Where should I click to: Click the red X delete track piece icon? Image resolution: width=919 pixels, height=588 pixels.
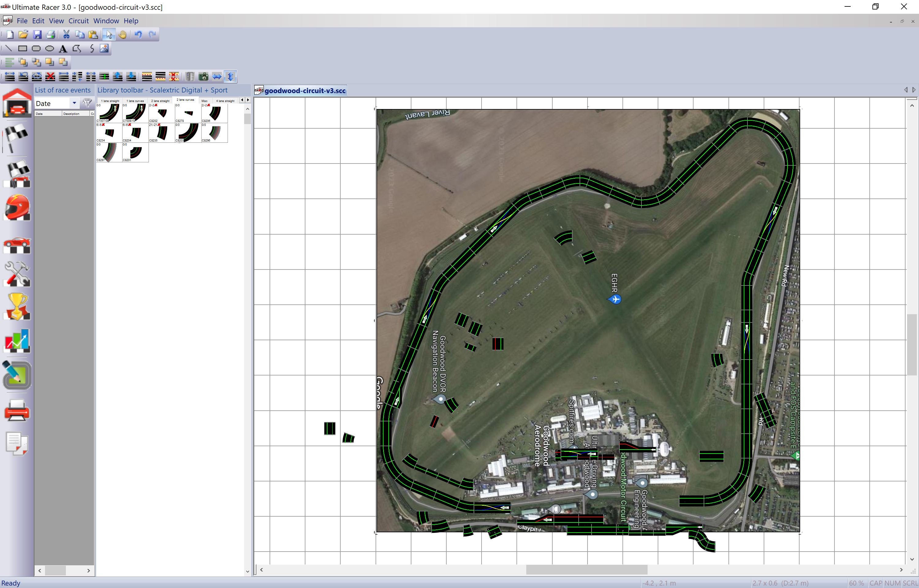pos(50,77)
